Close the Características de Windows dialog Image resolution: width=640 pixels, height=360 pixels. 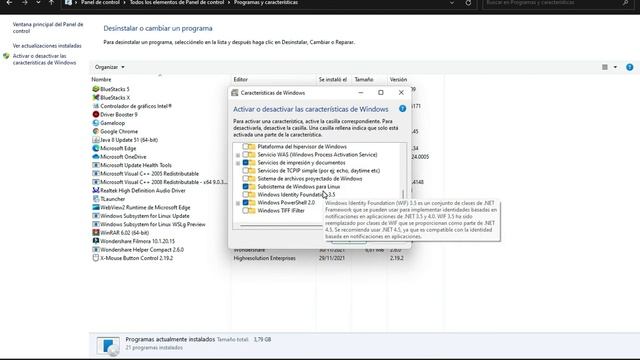click(x=401, y=93)
